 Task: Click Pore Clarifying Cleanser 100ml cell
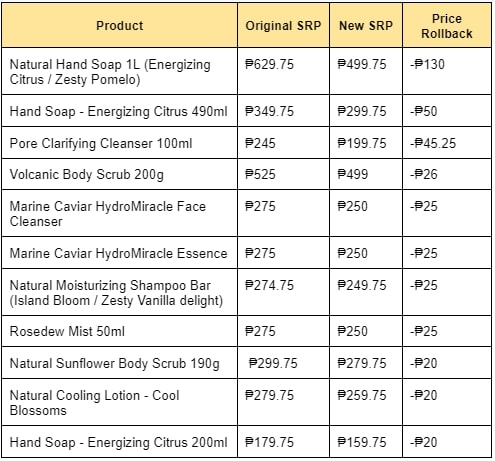(x=119, y=143)
